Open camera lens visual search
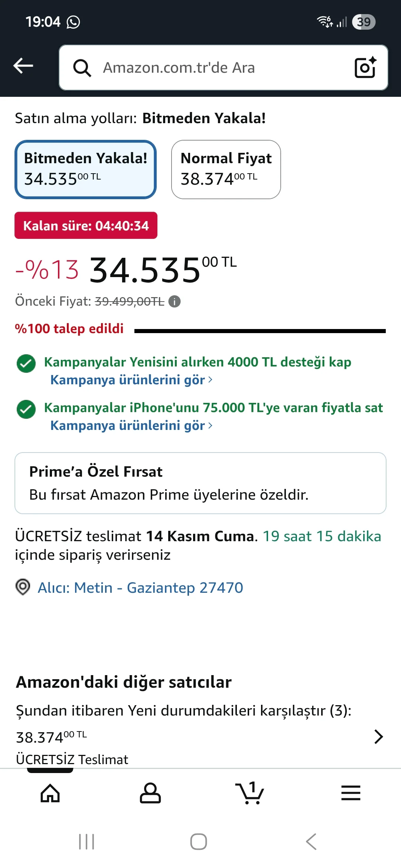The width and height of the screenshot is (401, 868). pos(365,68)
